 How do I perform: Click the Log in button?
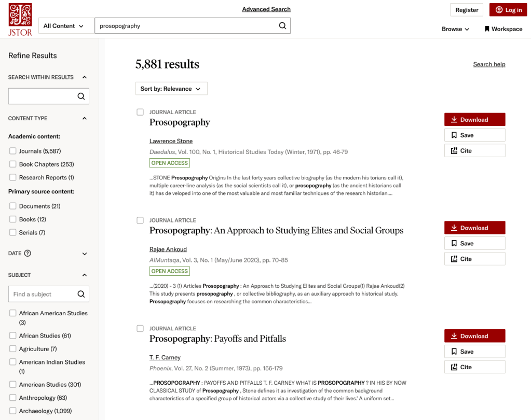coord(508,10)
